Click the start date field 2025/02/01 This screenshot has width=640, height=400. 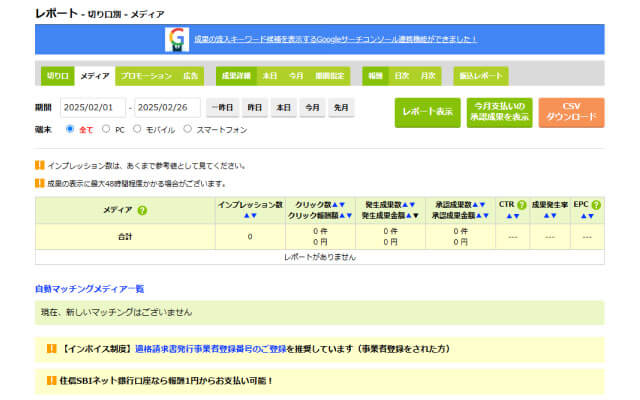pyautogui.click(x=93, y=108)
